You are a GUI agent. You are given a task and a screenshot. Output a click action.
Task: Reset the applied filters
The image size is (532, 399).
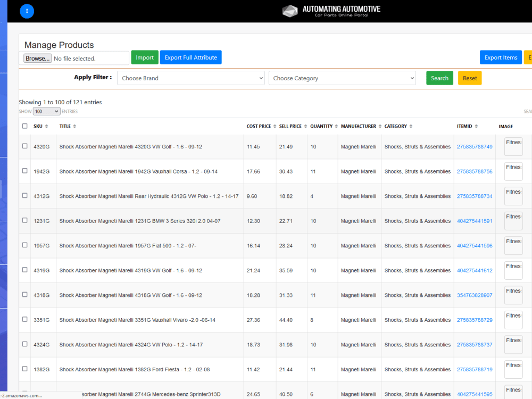click(470, 78)
